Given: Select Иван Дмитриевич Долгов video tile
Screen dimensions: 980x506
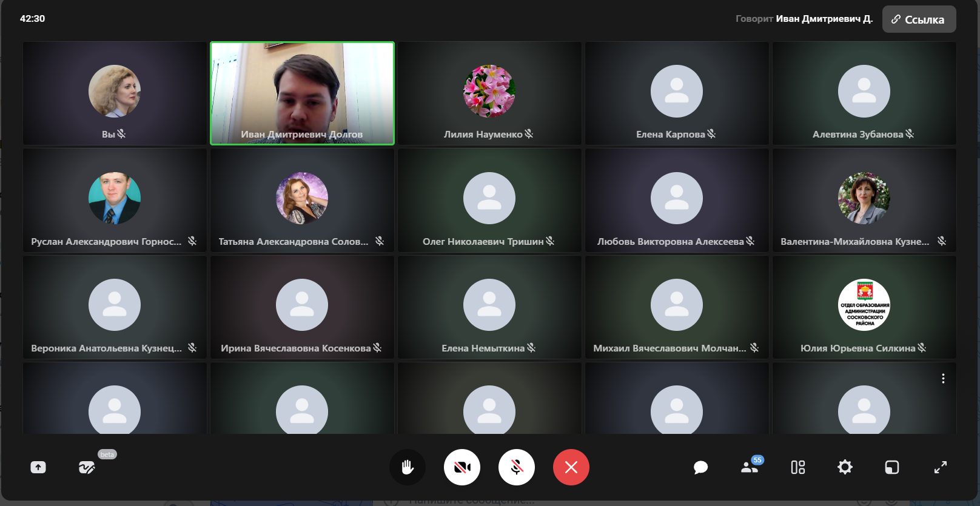Looking at the screenshot, I should point(302,93).
